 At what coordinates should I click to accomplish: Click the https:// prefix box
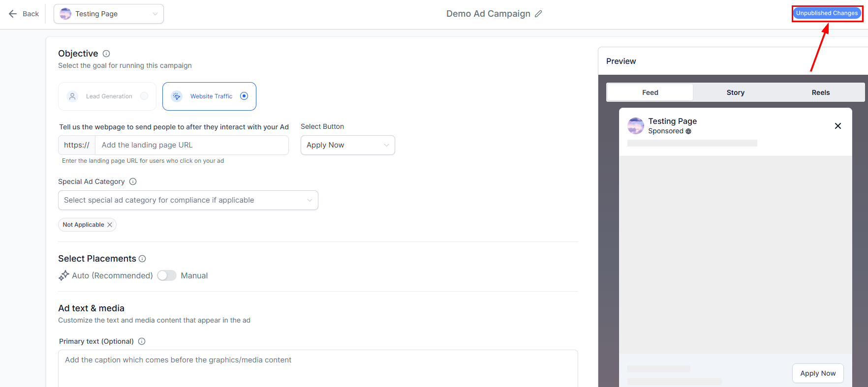pos(77,145)
